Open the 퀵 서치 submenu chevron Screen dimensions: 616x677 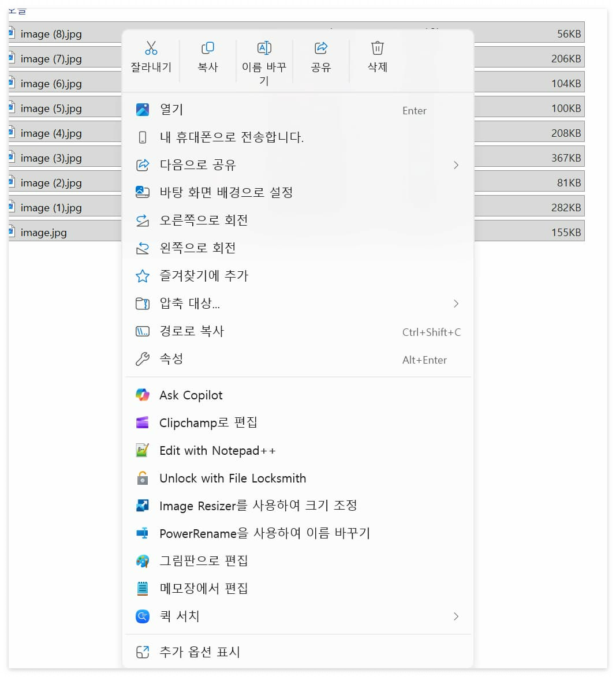(456, 616)
